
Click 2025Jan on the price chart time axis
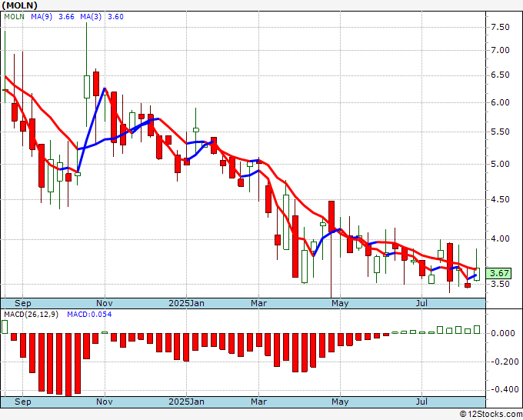186,303
